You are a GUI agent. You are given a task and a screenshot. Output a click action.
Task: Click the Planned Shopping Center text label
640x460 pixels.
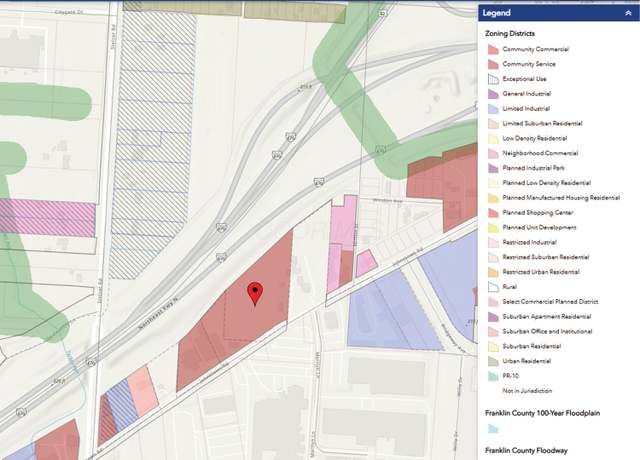pos(538,213)
